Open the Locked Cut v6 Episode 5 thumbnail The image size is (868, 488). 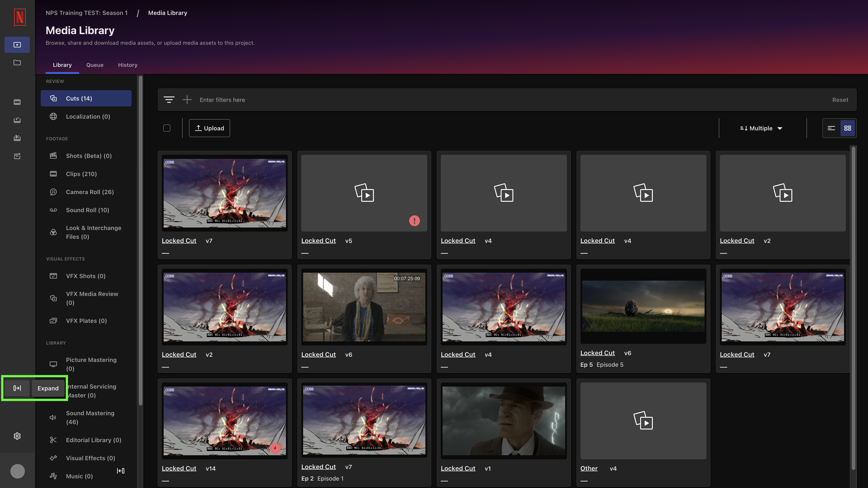[643, 306]
